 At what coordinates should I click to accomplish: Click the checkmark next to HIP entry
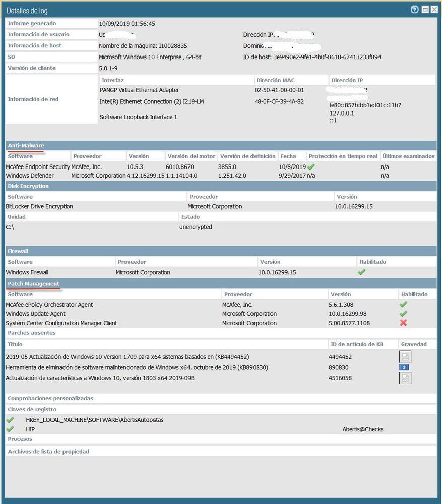click(10, 429)
